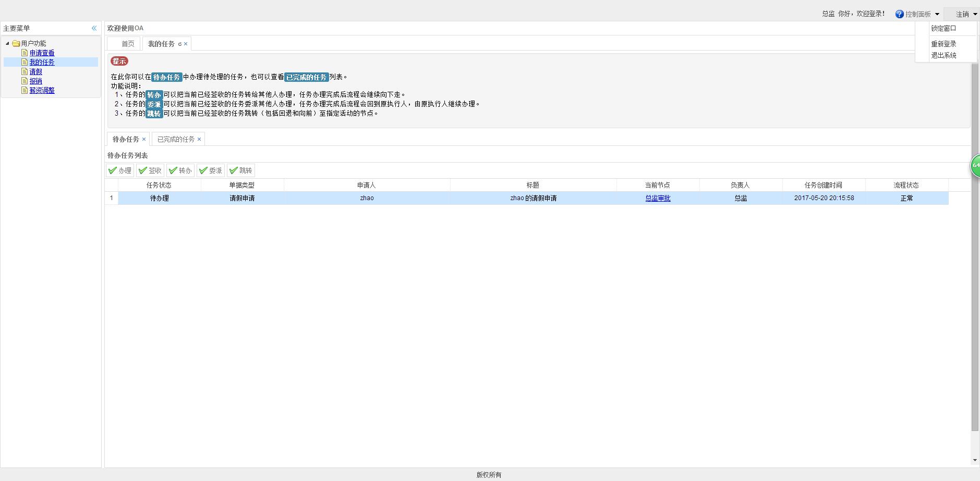Close the 待办任务 tab
980x481 pixels.
[x=144, y=139]
